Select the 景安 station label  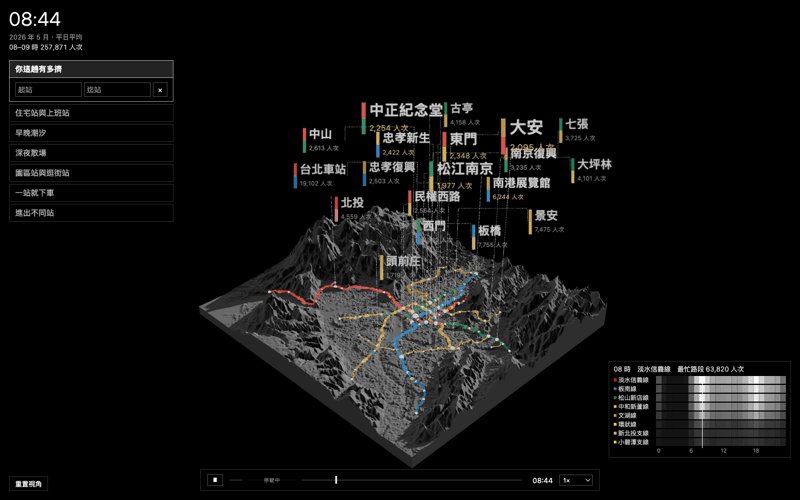click(546, 215)
